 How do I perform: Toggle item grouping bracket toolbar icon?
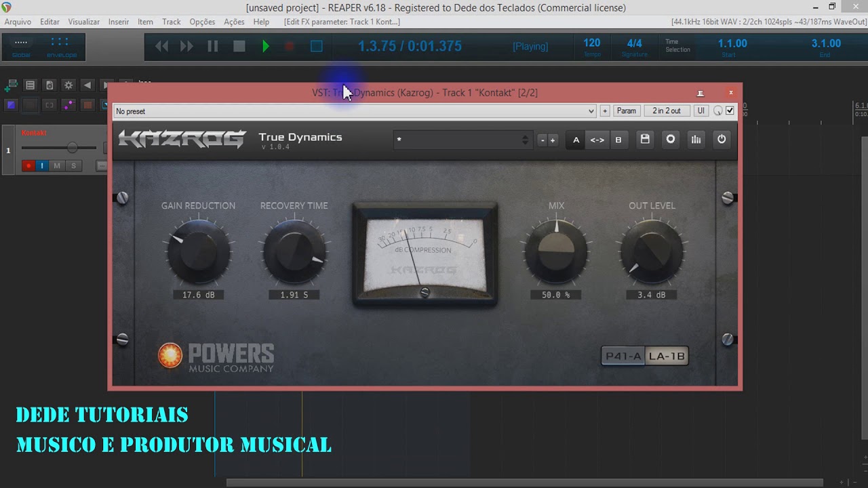[49, 104]
